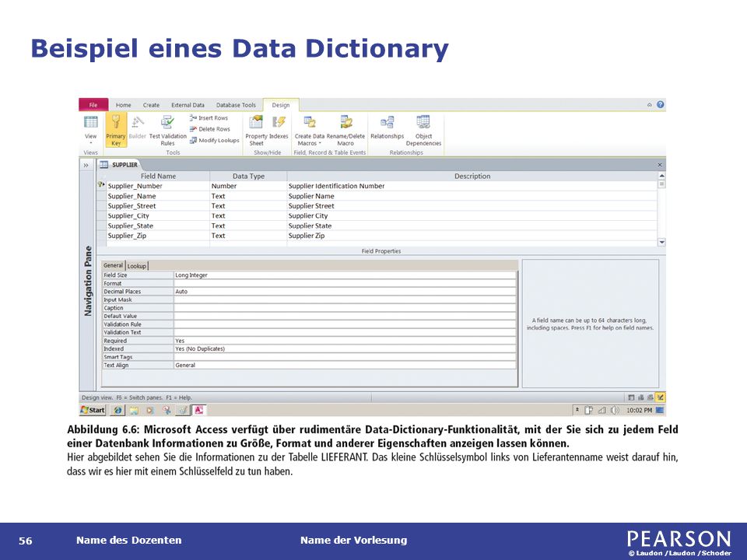Select the Supplier_Zip field name cell
Viewport: 747px width, 560px height.
[x=158, y=236]
